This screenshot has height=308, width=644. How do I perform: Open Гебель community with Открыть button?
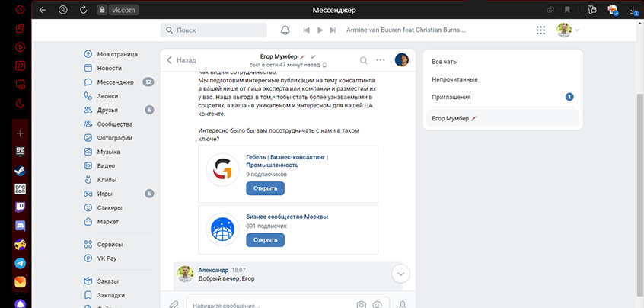(266, 188)
